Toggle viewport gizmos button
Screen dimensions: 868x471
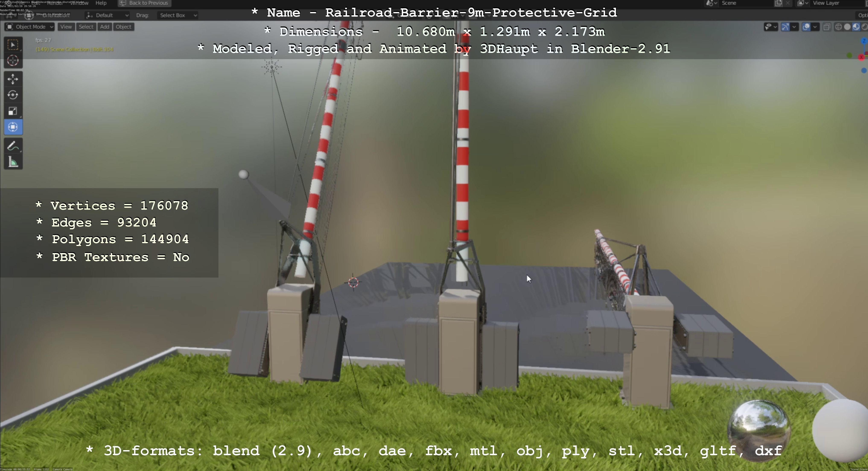(x=785, y=27)
